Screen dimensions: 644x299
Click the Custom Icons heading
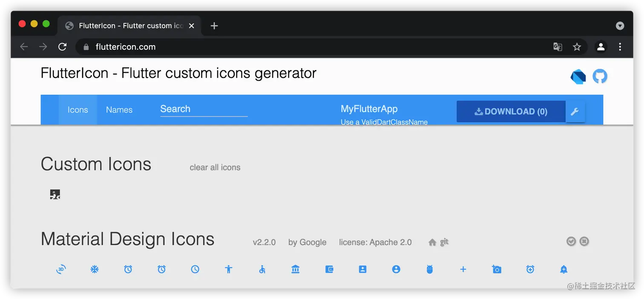[96, 164]
